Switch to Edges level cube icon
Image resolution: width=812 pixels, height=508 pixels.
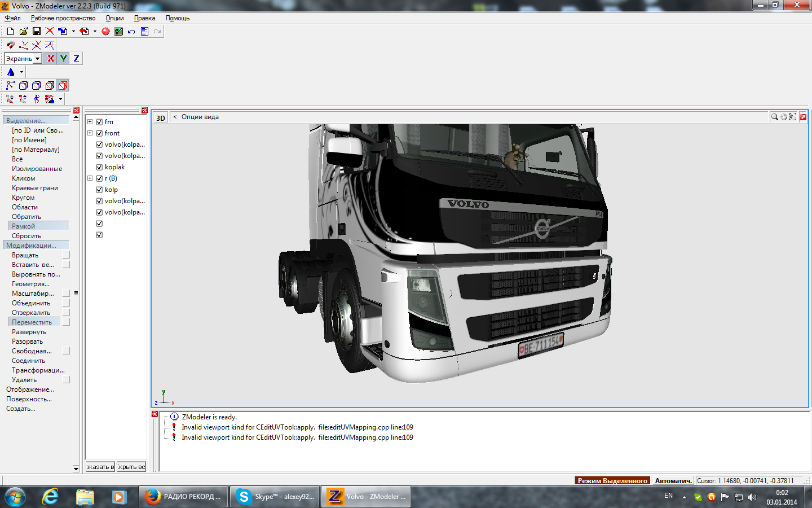pos(24,86)
